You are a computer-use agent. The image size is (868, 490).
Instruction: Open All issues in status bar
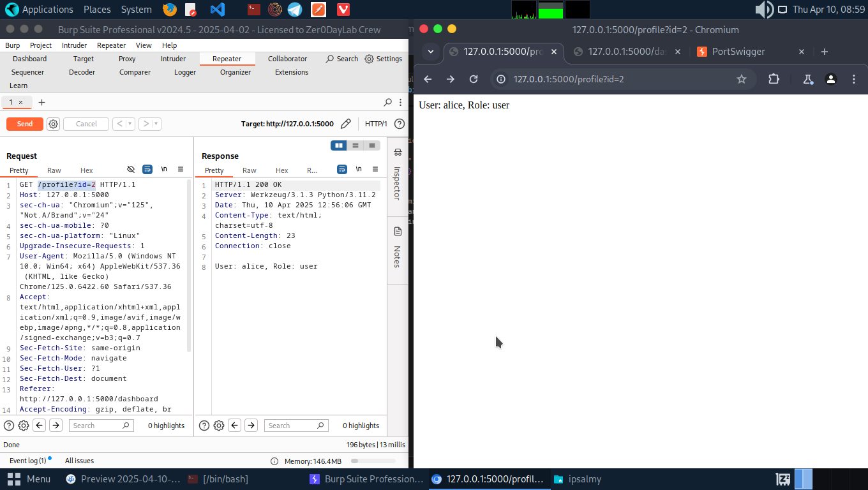[x=79, y=461]
